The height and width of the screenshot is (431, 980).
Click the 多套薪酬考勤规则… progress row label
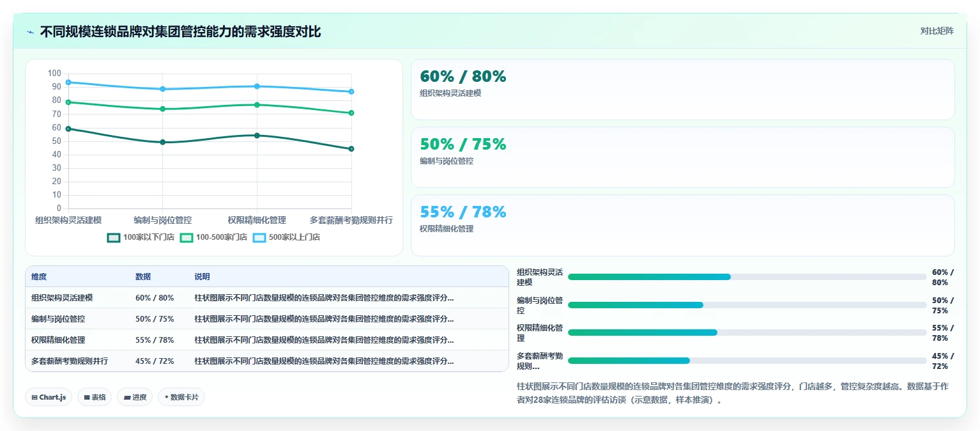tap(540, 361)
